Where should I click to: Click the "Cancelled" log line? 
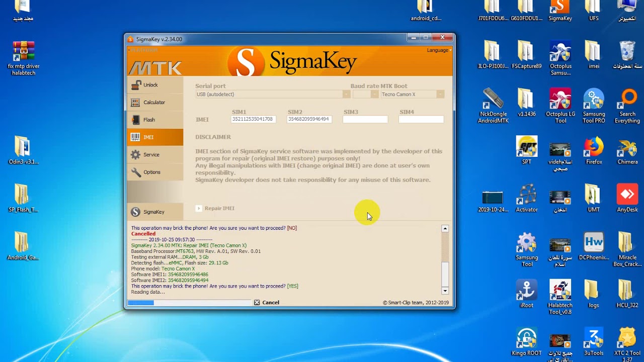143,234
